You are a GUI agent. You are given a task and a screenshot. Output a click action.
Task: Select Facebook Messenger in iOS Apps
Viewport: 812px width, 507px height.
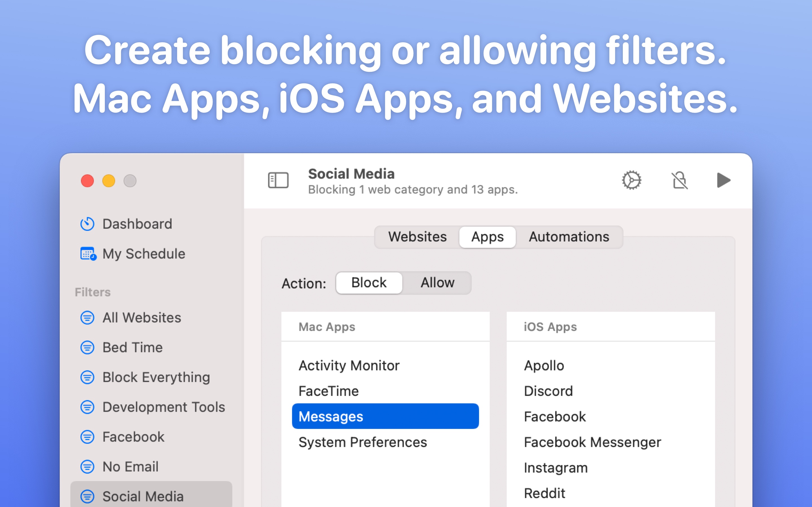[x=592, y=442]
